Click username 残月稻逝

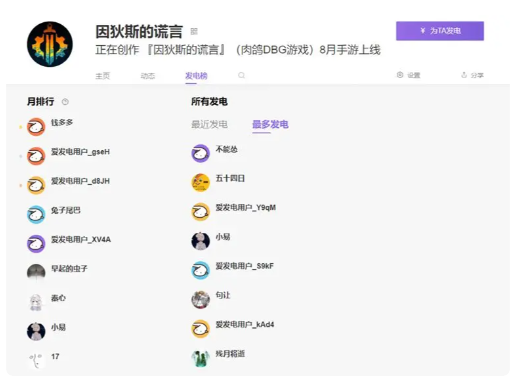click(230, 354)
